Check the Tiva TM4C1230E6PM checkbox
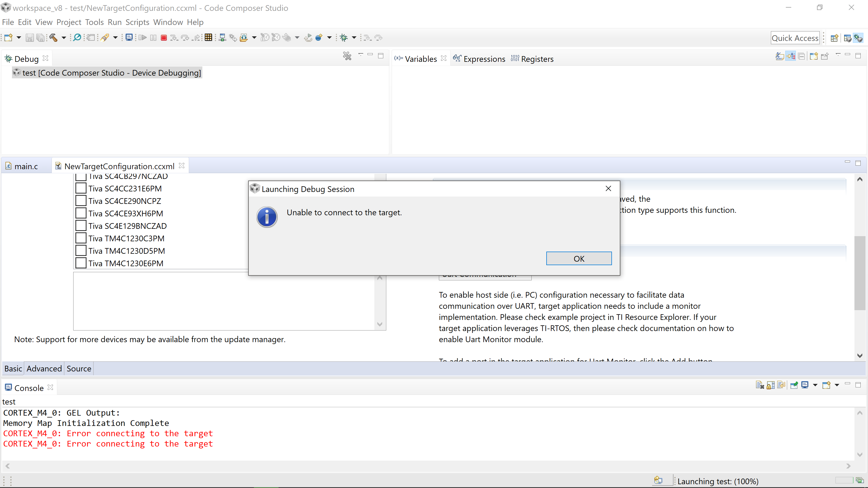 (81, 263)
